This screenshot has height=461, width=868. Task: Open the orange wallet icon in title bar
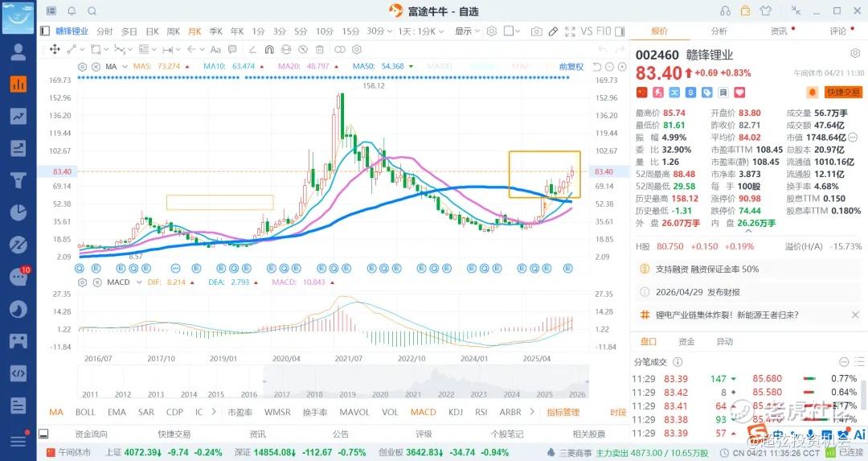(746, 10)
